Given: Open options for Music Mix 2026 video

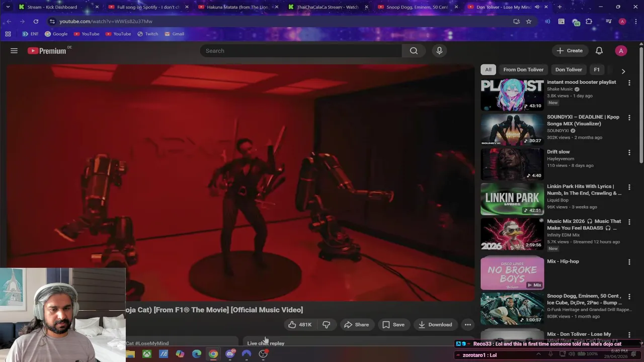Looking at the screenshot, I should pos(629,222).
